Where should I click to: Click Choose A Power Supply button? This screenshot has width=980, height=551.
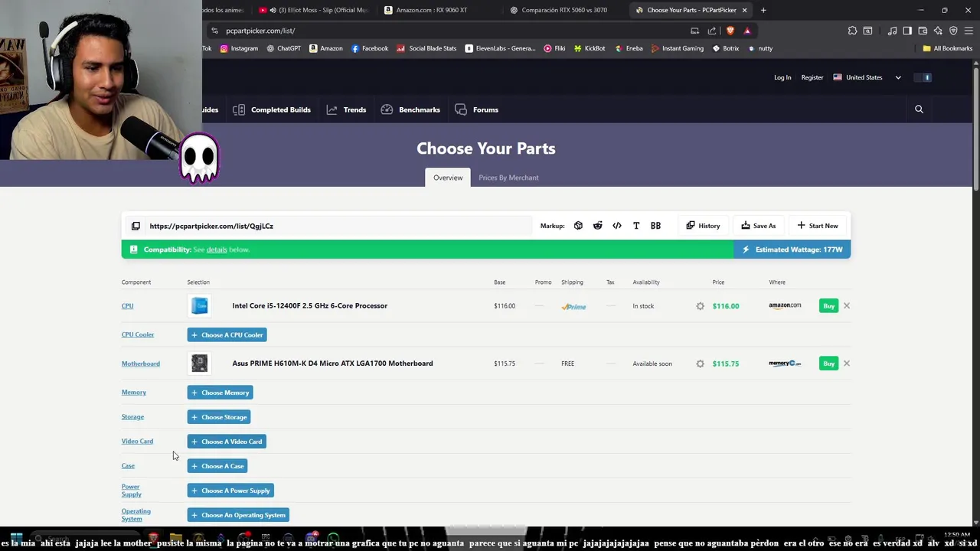coord(230,491)
